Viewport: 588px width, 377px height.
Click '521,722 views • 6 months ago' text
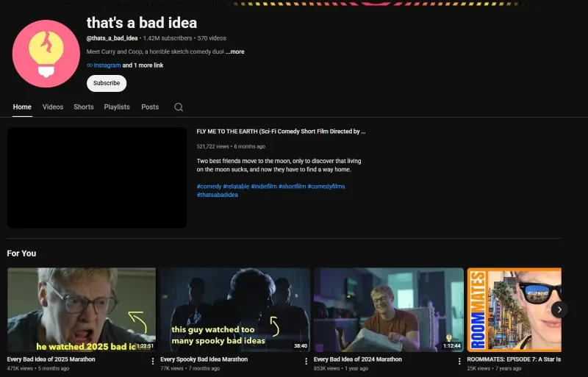231,147
